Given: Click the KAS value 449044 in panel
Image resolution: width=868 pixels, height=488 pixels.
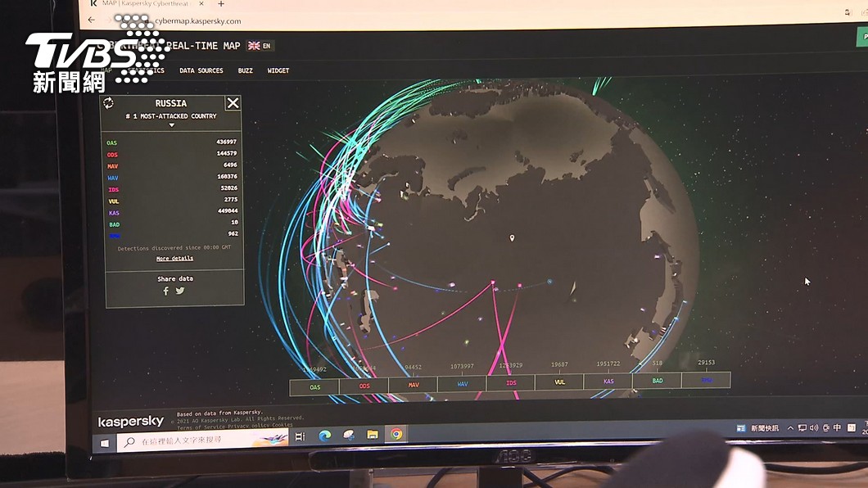Looking at the screenshot, I should click(228, 210).
